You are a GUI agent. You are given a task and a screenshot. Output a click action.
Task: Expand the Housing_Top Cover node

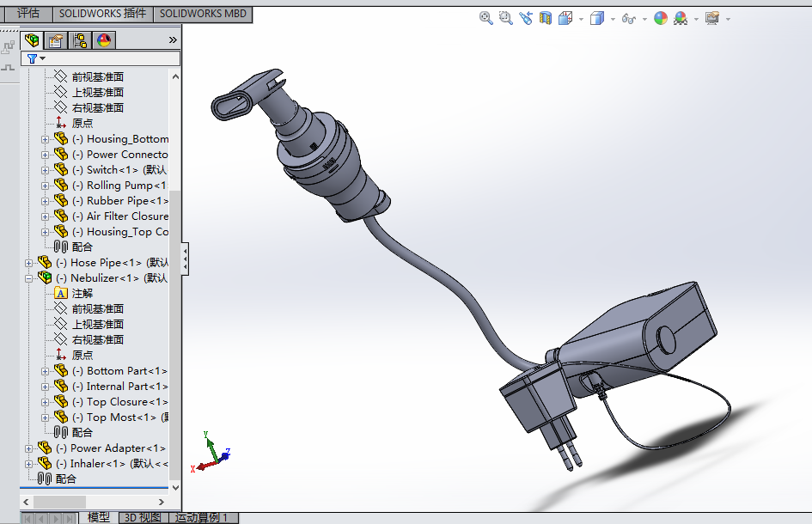pyautogui.click(x=45, y=233)
